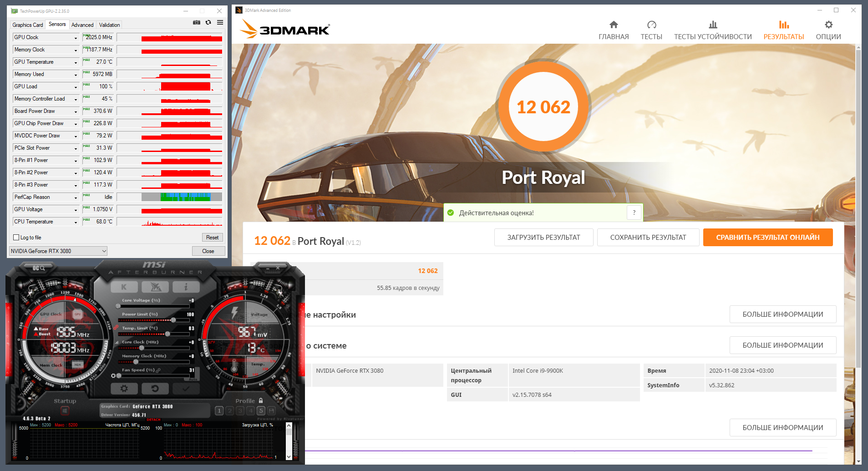This screenshot has height=471, width=868.
Task: Click the GPU-Z Close button
Action: [208, 251]
